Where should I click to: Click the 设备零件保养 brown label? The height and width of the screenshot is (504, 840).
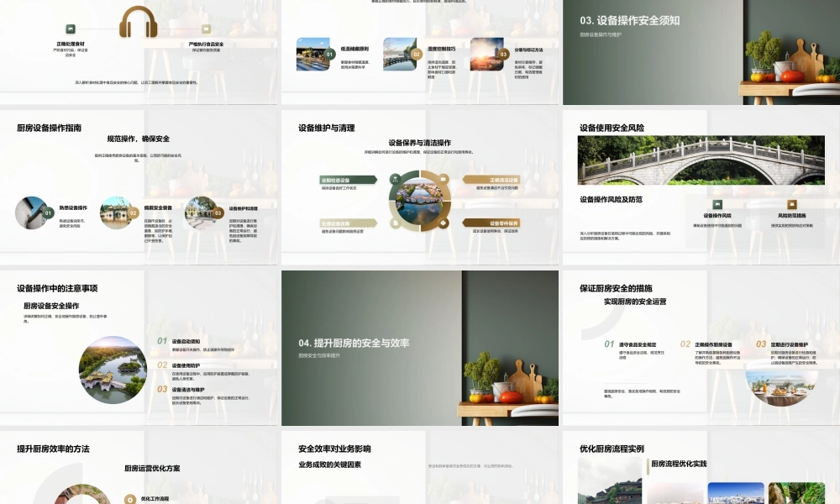(x=491, y=223)
